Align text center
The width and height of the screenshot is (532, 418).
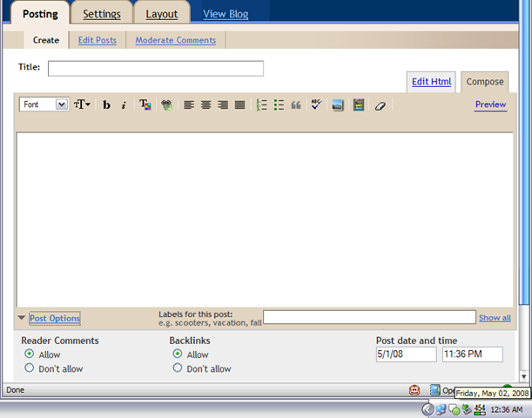[x=206, y=104]
